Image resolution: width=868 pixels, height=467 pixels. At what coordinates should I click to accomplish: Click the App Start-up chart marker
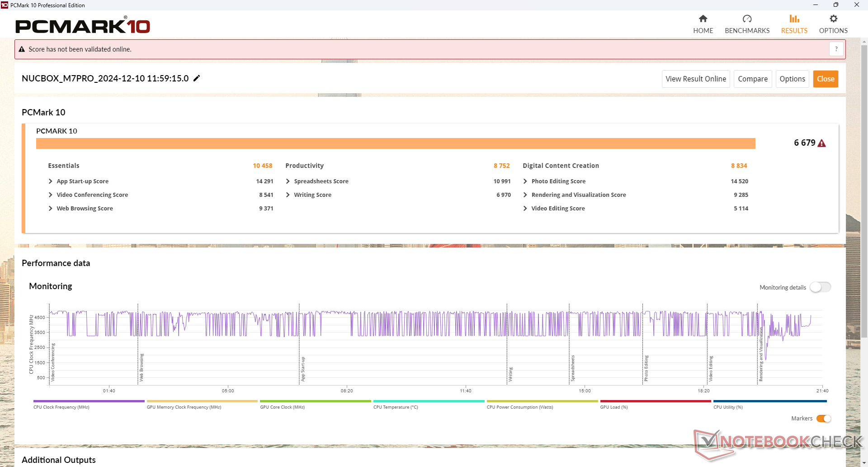(x=299, y=345)
